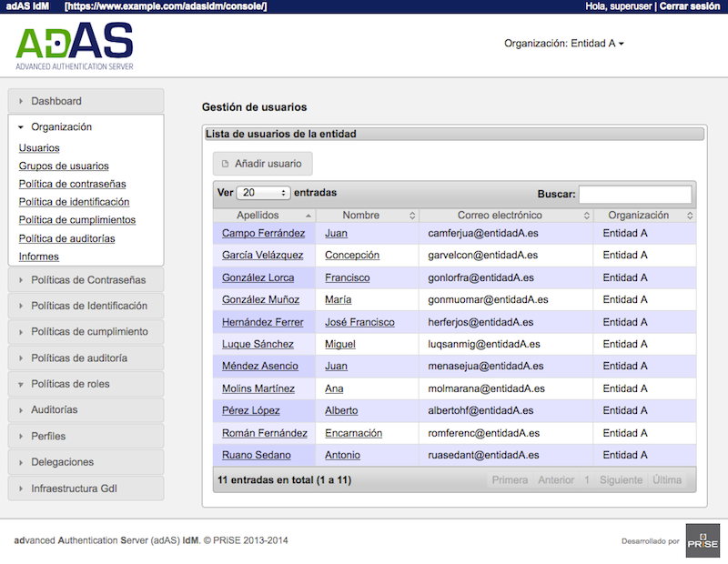Click the PRiSE developer logo
Viewport: 728px width, 564px height.
[x=703, y=540]
